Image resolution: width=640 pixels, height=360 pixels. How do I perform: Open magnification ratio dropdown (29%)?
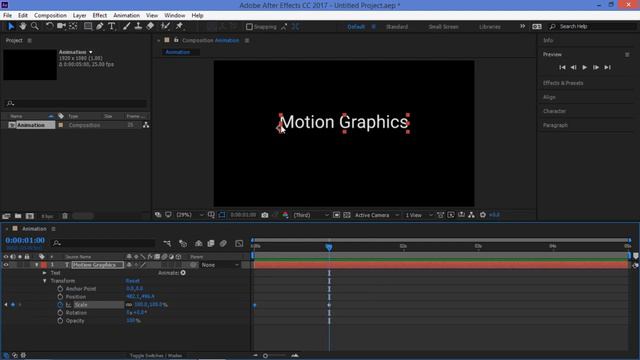190,215
